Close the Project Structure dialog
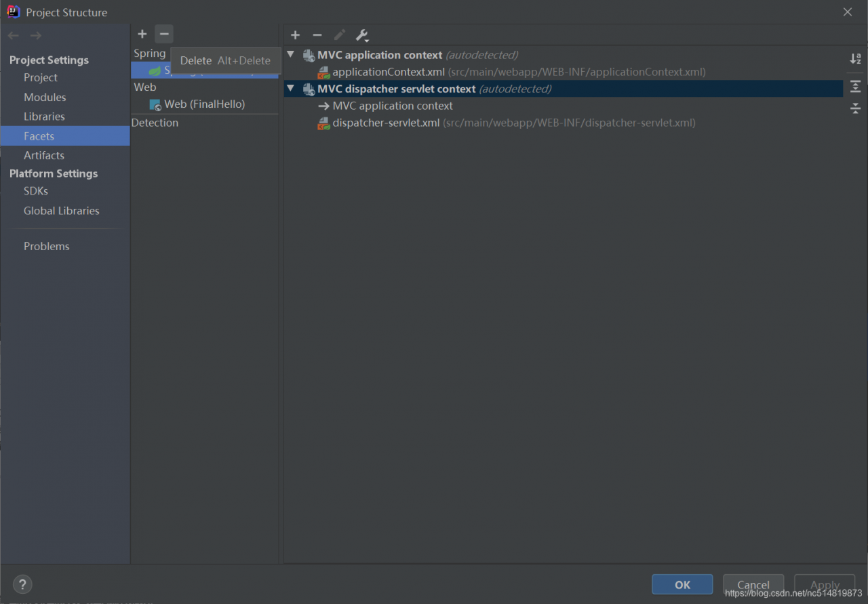Viewport: 868px width, 604px height. pos(848,12)
